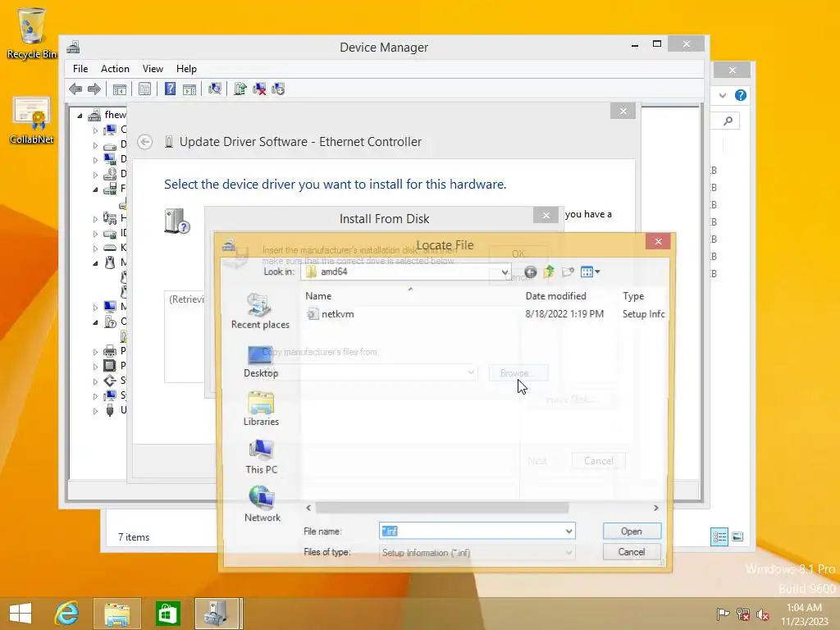Screen dimensions: 840x630
Task: Click Action Center flag in system tray
Action: pos(723,614)
